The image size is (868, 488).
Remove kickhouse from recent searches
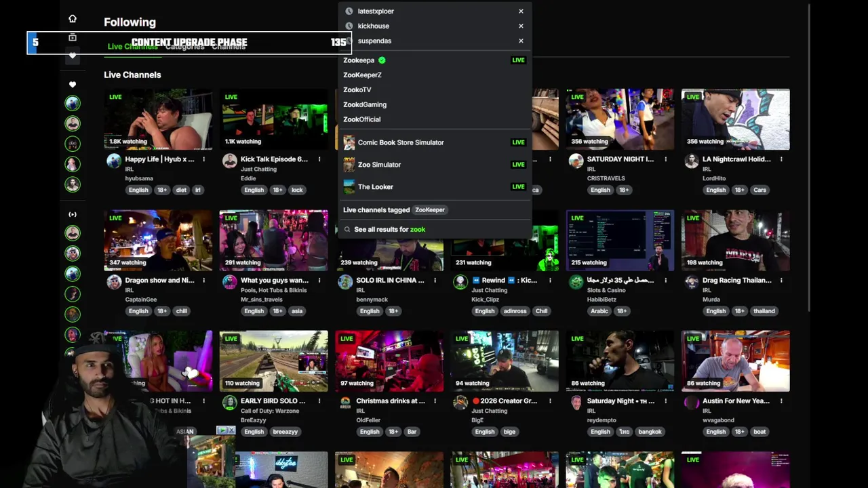[x=521, y=26]
